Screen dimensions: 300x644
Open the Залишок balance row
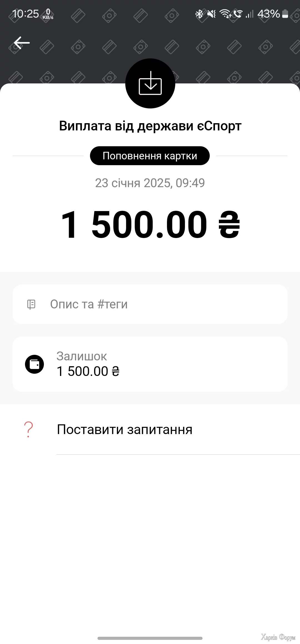click(150, 364)
